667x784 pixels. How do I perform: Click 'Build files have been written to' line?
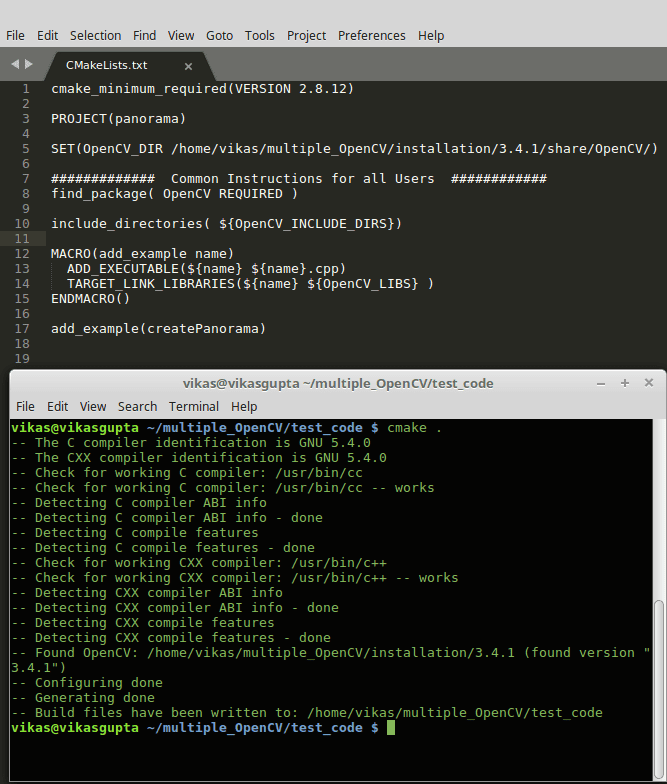tap(307, 712)
